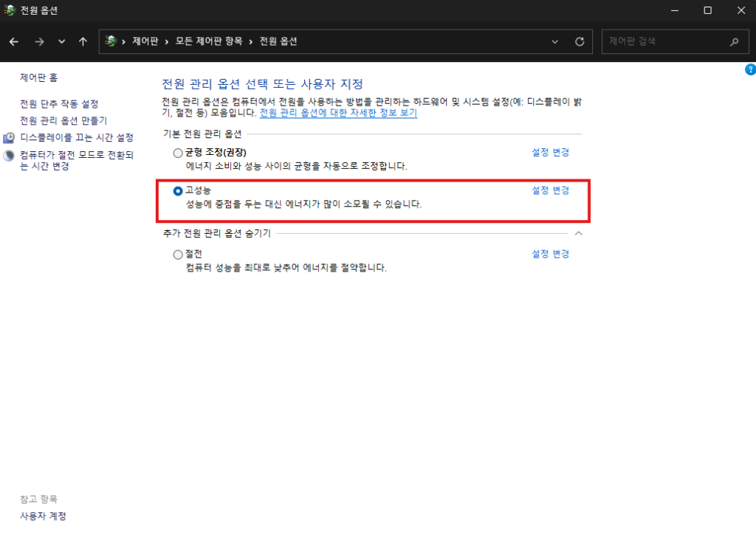Click the up-one-level arrow icon
756x535 pixels.
(x=83, y=41)
